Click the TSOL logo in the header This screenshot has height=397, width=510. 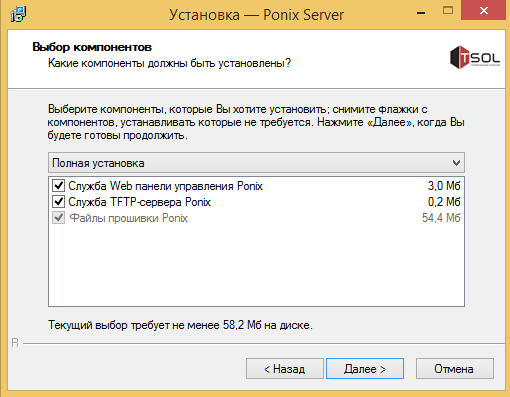(x=475, y=57)
